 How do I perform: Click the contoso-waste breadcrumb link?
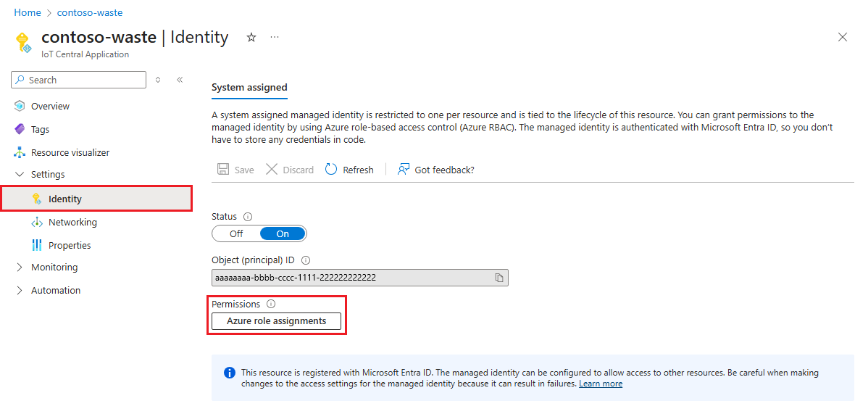[90, 12]
